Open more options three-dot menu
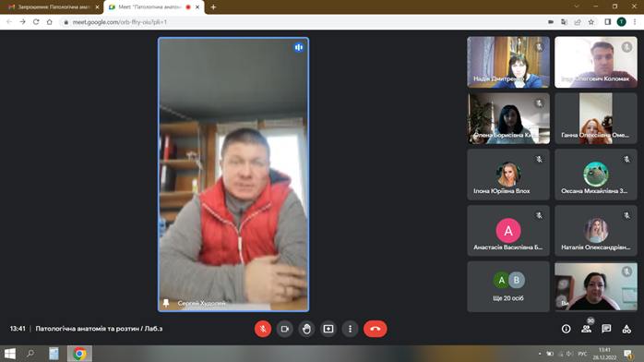Image resolution: width=644 pixels, height=362 pixels. point(350,329)
